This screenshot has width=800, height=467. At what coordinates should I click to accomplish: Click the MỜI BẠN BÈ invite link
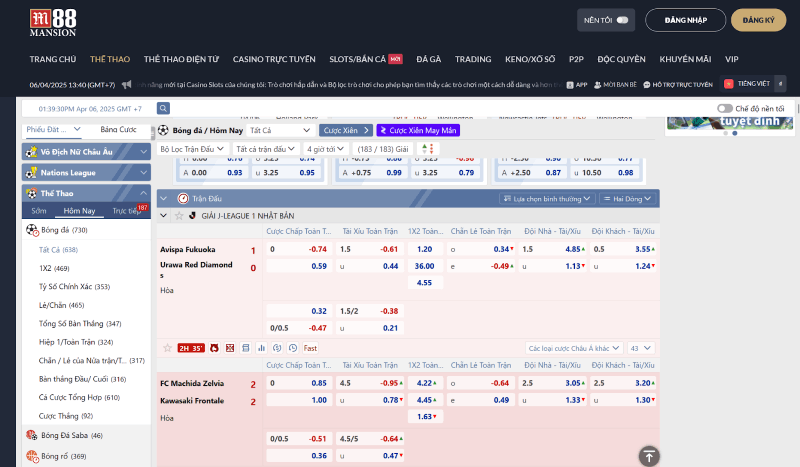615,85
